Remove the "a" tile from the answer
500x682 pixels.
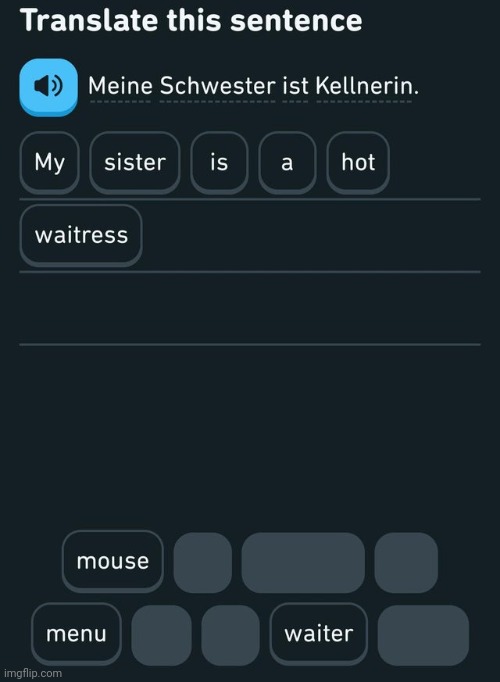coord(287,163)
